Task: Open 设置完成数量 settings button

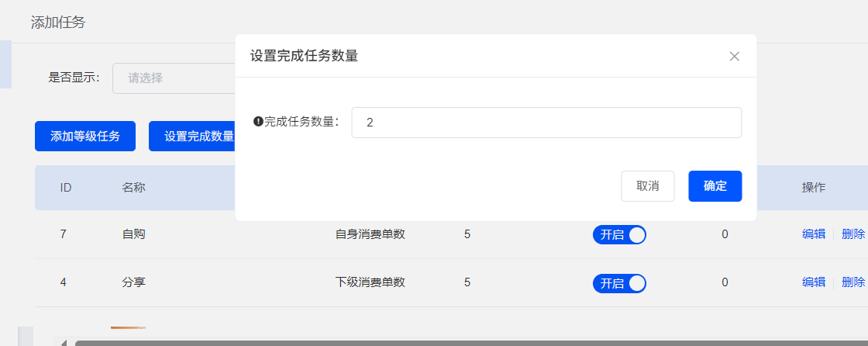Action: tap(194, 137)
